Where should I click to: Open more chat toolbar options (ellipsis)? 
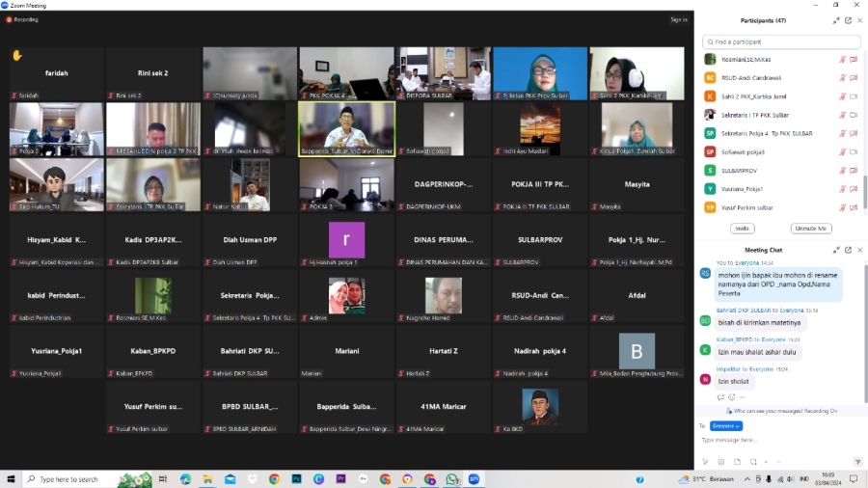778,462
